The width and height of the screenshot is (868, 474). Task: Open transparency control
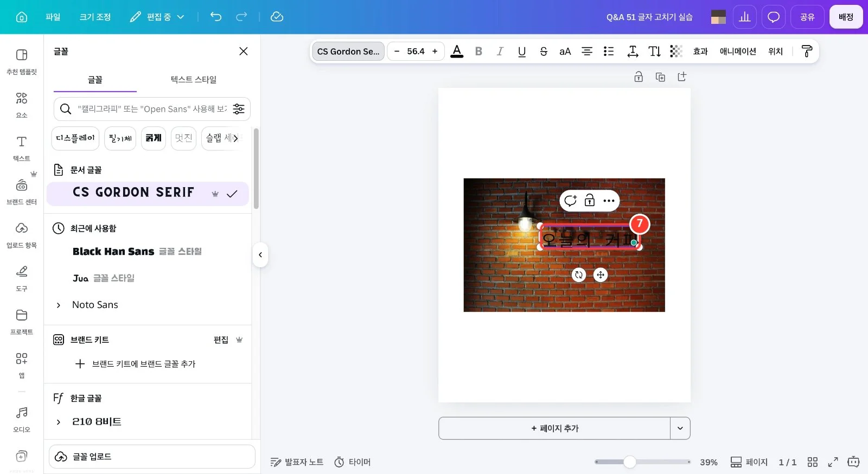pyautogui.click(x=676, y=51)
